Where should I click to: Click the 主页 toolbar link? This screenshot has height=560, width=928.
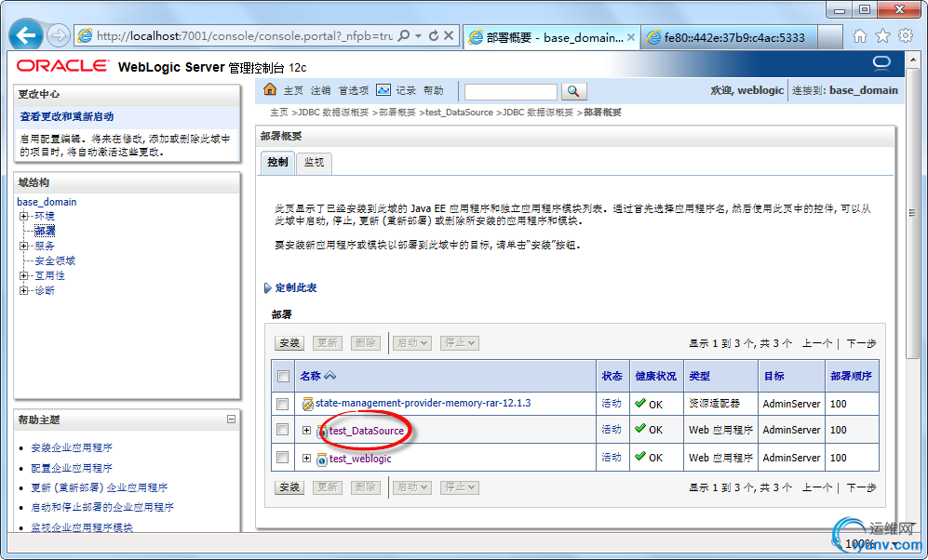293,90
